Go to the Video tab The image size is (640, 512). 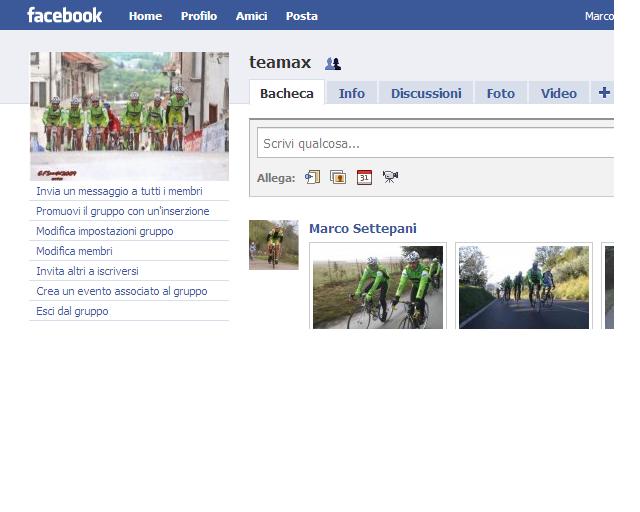click(x=558, y=93)
